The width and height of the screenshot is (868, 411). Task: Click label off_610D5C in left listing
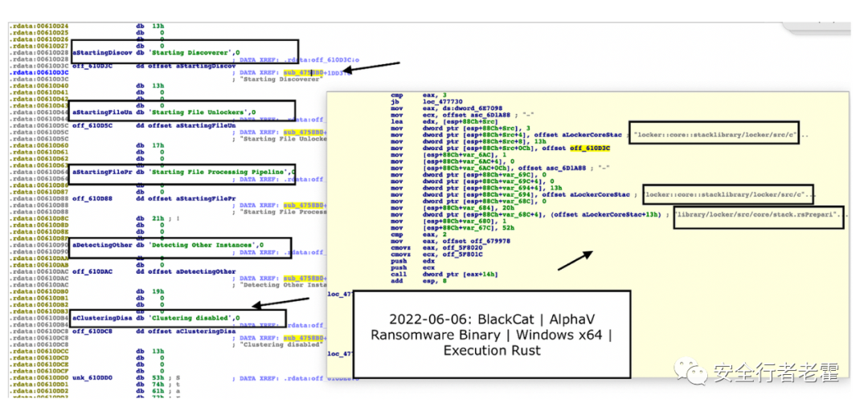[x=94, y=125]
